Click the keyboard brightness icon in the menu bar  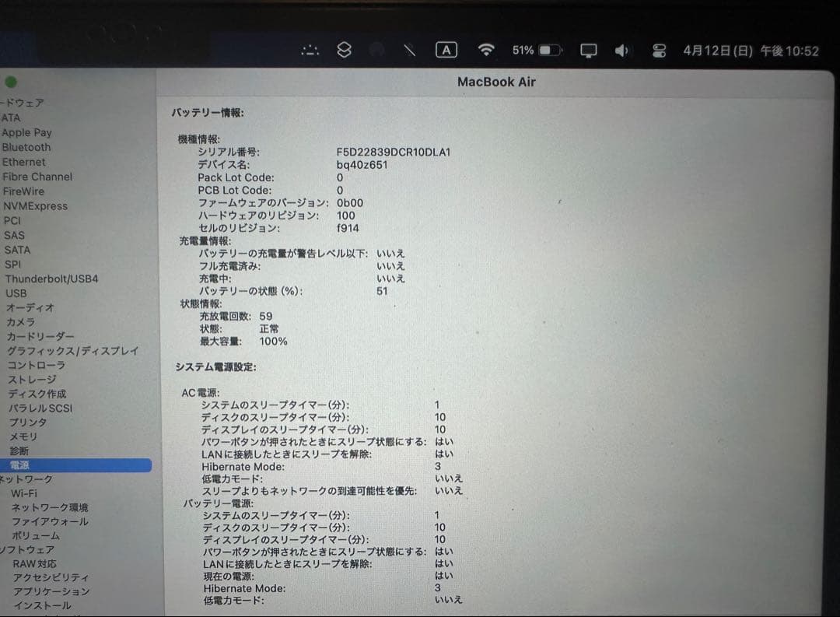pos(310,49)
